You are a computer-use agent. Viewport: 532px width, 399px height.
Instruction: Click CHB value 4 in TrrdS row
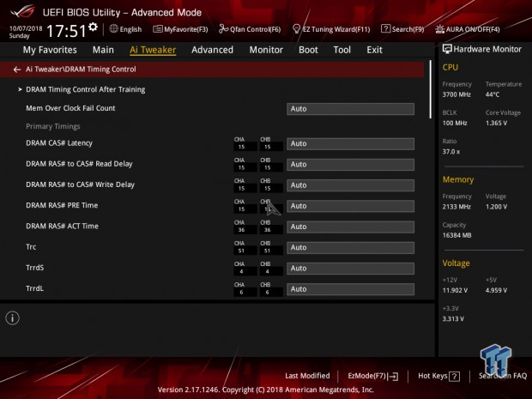[x=268, y=271]
